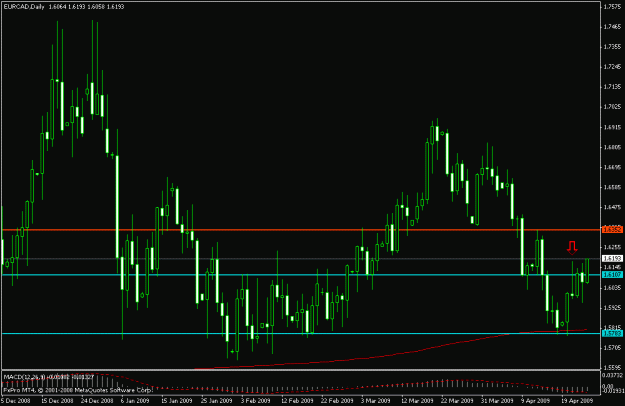Click the 1.7245 price axis label

pyautogui.click(x=613, y=67)
